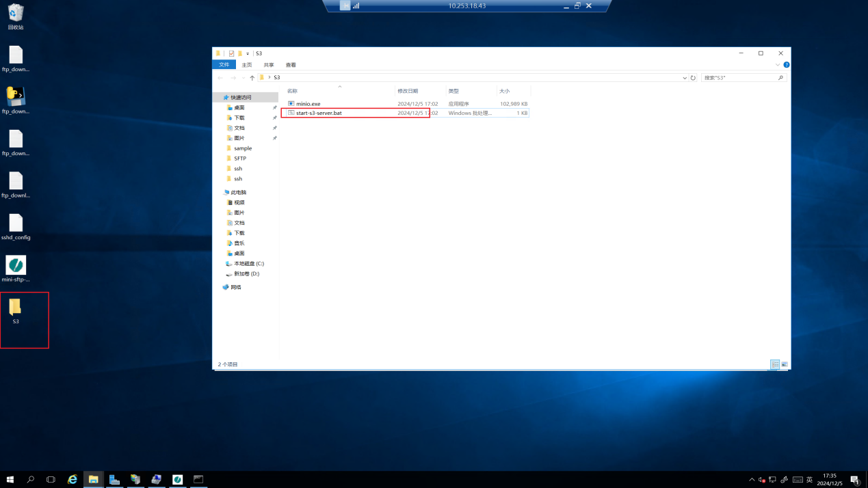
Task: Click the magnifier icon in search box
Action: (781, 78)
